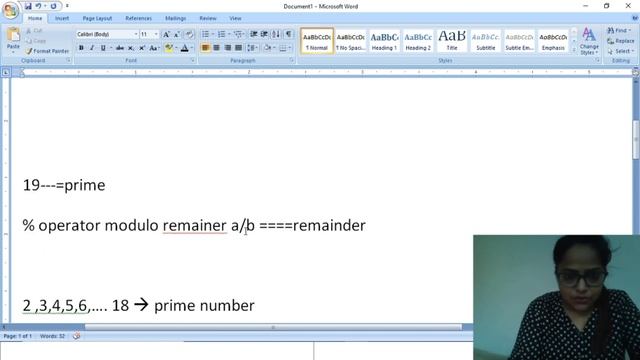Open the Paragraph dialog launcher
Viewport: 640px width, 360px height.
292,60
